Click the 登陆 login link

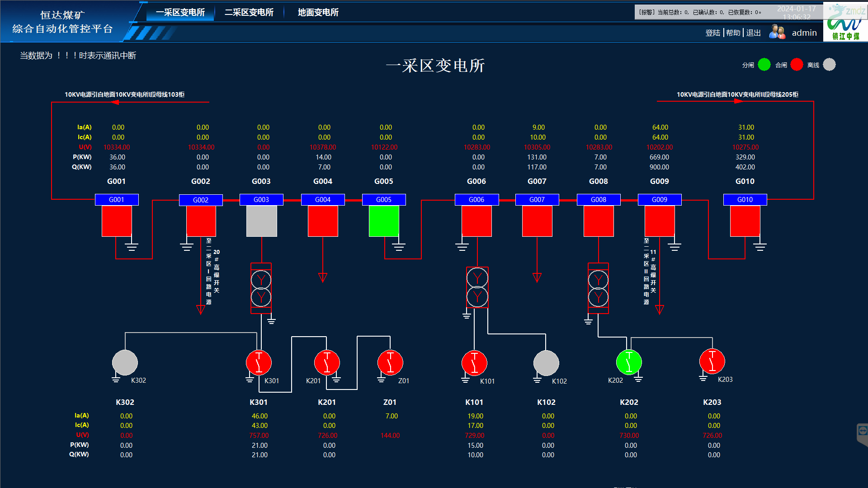pyautogui.click(x=712, y=33)
